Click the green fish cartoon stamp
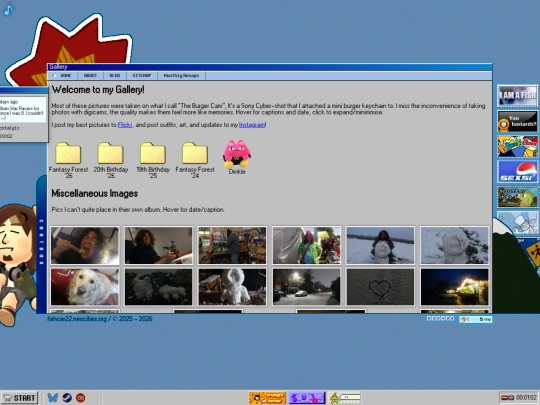 518,197
